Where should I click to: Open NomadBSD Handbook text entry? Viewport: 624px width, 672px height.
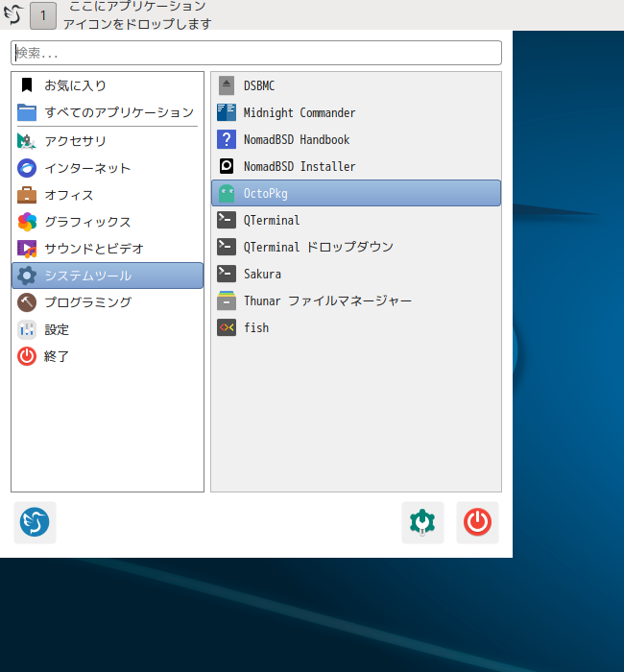pyautogui.click(x=297, y=139)
